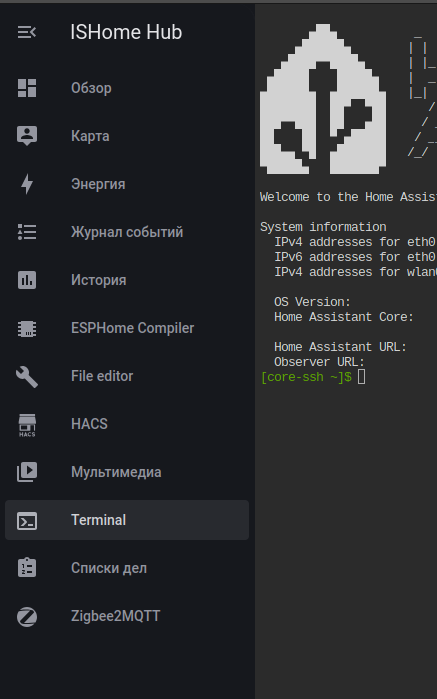
Task: Click the Энергия lightning bolt icon
Action: [27, 184]
